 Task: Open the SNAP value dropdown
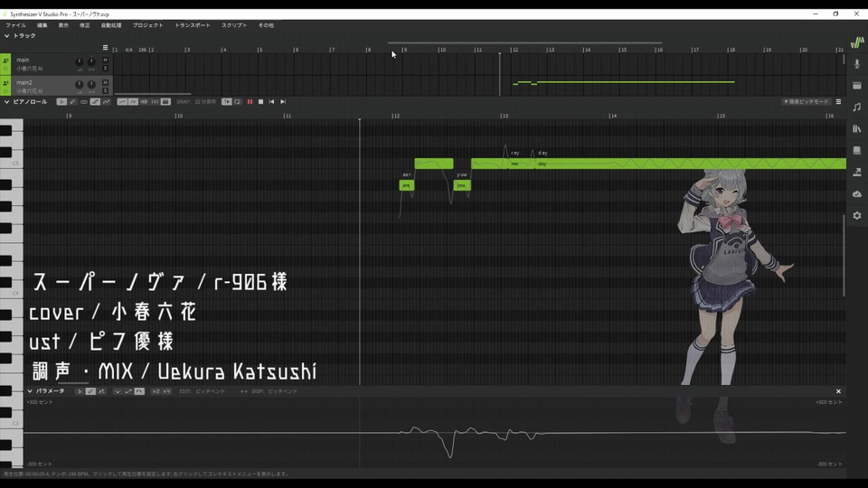pyautogui.click(x=205, y=102)
